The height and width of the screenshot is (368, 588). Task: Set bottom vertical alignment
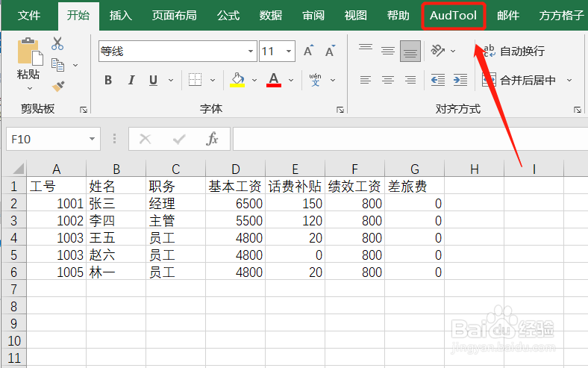click(410, 51)
